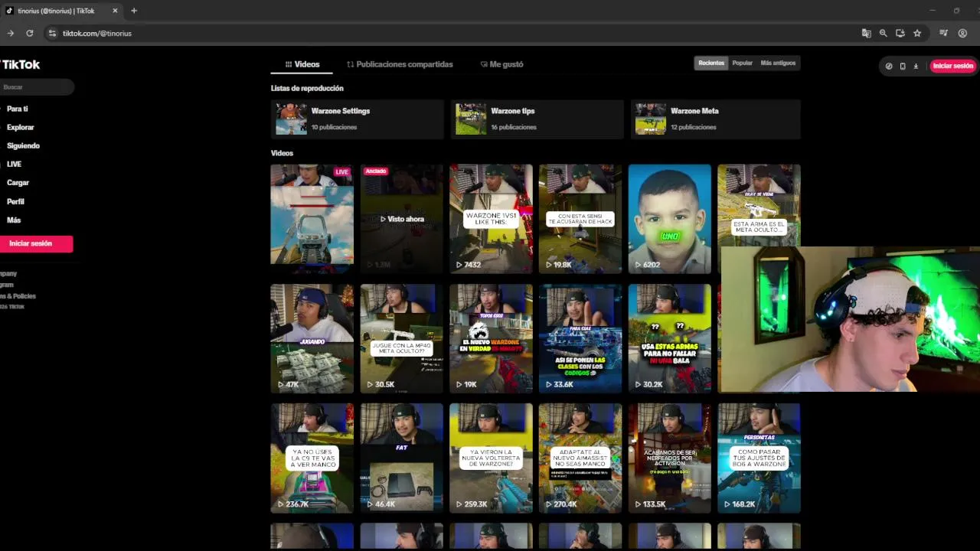Open the video with 46.4K views
Viewport: 980px width, 551px height.
pyautogui.click(x=401, y=458)
